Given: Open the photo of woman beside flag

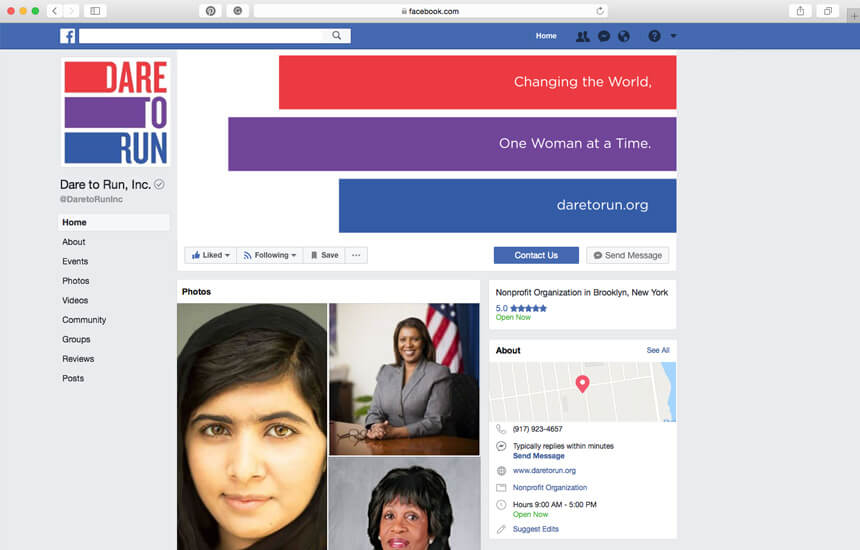Looking at the screenshot, I should click(404, 379).
